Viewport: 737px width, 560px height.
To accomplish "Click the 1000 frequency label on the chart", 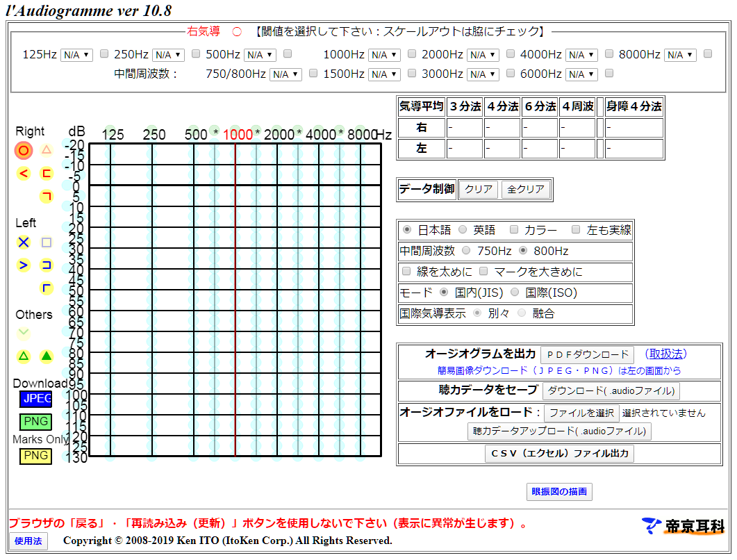I will point(238,135).
